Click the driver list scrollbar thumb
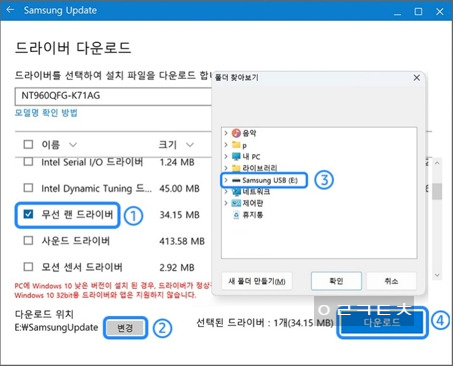The image size is (454, 366). coord(437,191)
